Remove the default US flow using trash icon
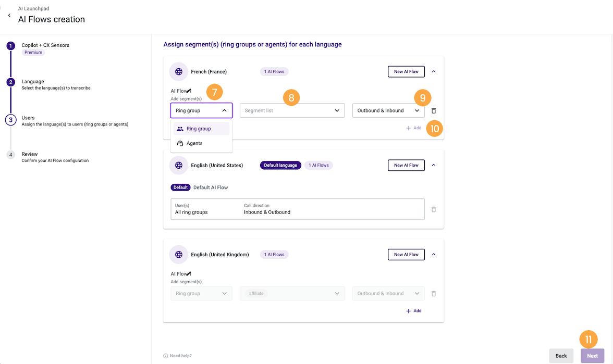Screen dimensions: 613x364 pos(433,209)
